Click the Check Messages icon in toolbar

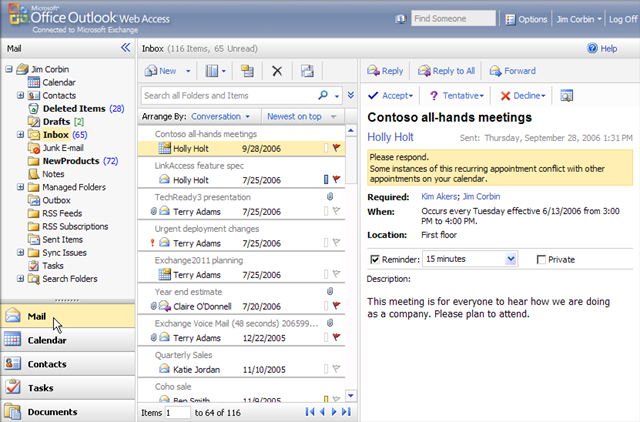307,71
